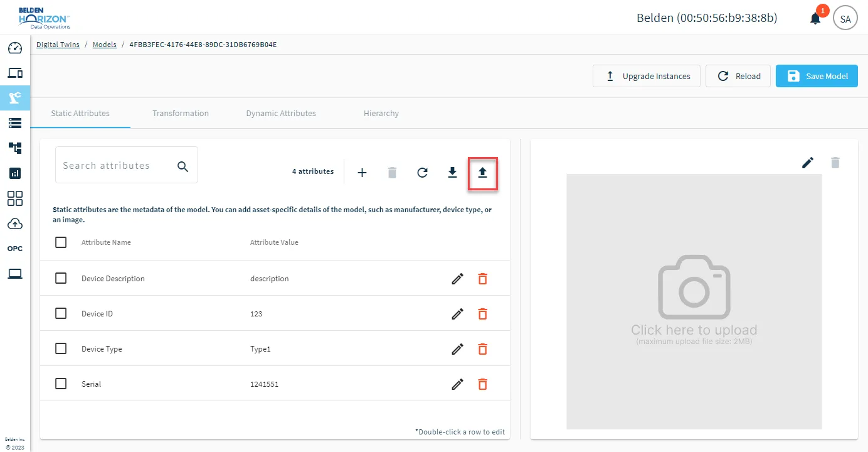Select the robot arm Digital Twins sidebar icon
Screen dimensions: 868x452
(15, 97)
